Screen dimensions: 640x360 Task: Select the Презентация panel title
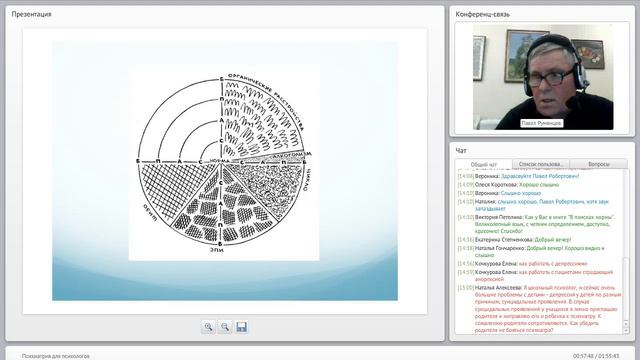click(x=31, y=14)
